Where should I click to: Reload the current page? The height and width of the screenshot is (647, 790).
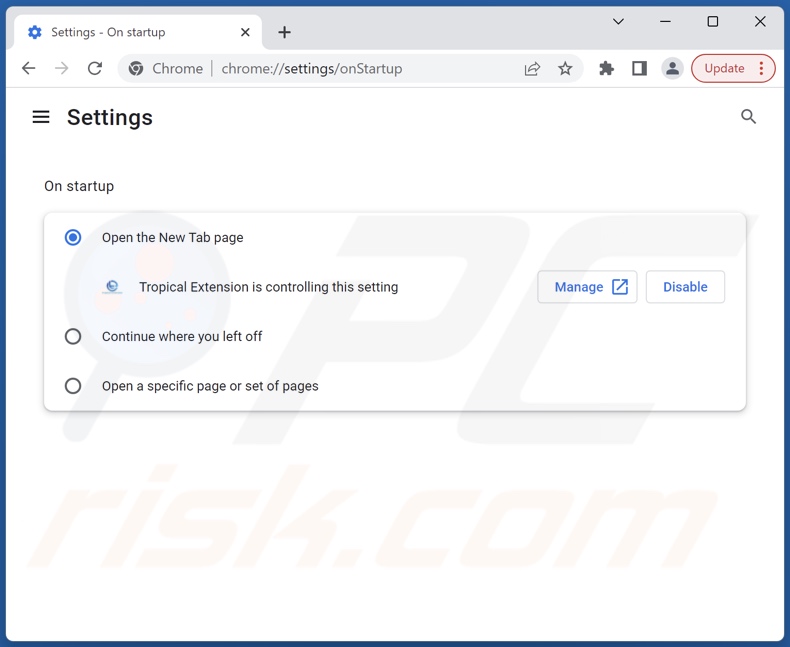95,68
